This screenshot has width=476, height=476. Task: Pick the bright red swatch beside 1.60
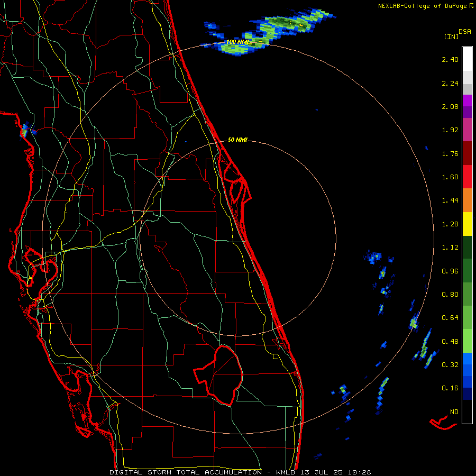[467, 177]
